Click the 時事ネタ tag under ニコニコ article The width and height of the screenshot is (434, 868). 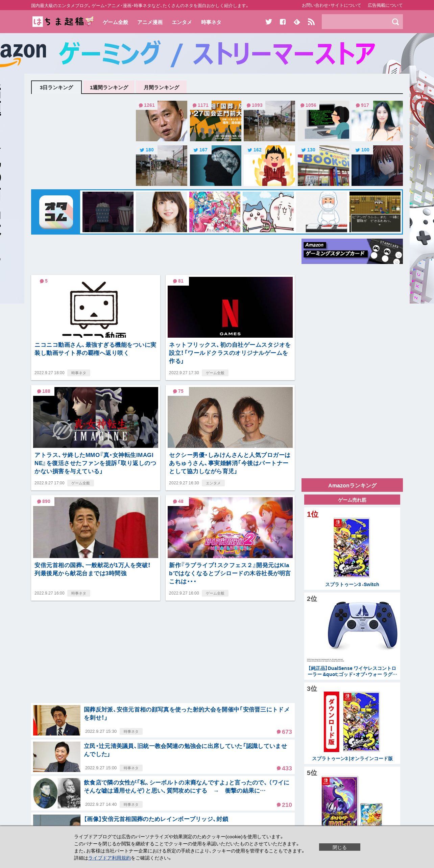tap(78, 373)
